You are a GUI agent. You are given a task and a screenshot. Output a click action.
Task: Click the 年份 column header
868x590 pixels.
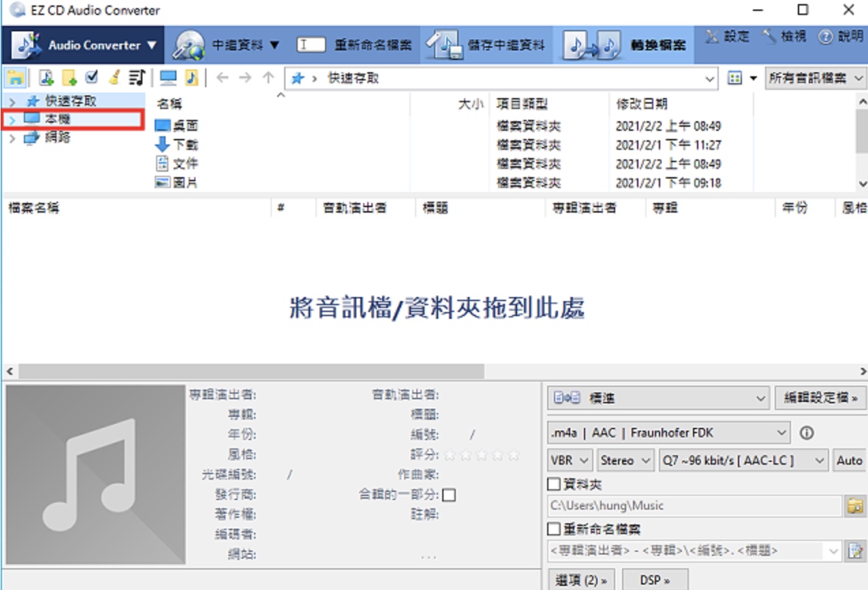pos(794,208)
